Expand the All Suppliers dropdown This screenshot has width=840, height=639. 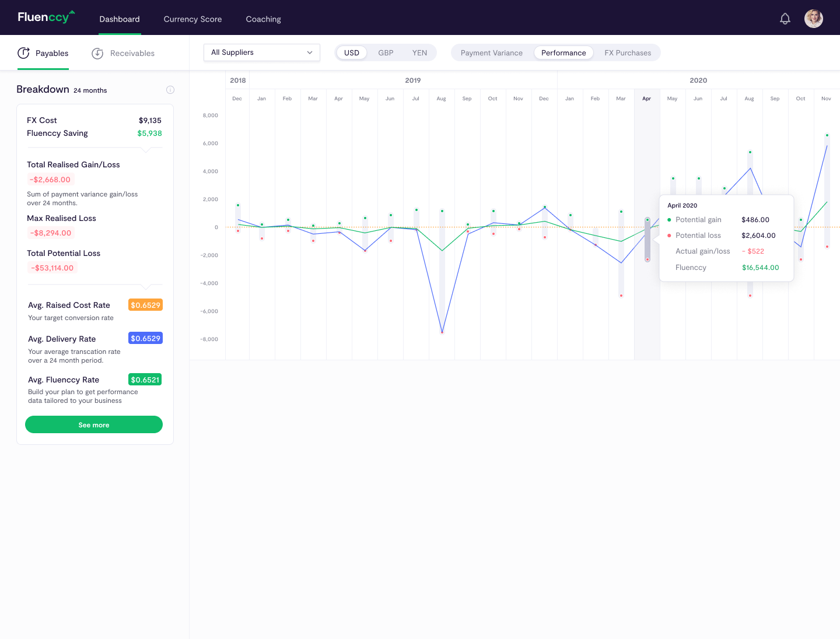point(262,52)
